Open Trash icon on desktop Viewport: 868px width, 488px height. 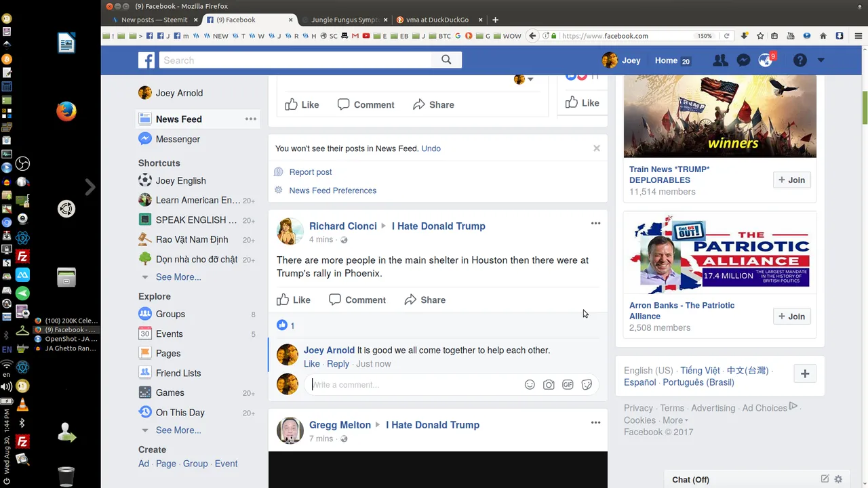point(66,476)
